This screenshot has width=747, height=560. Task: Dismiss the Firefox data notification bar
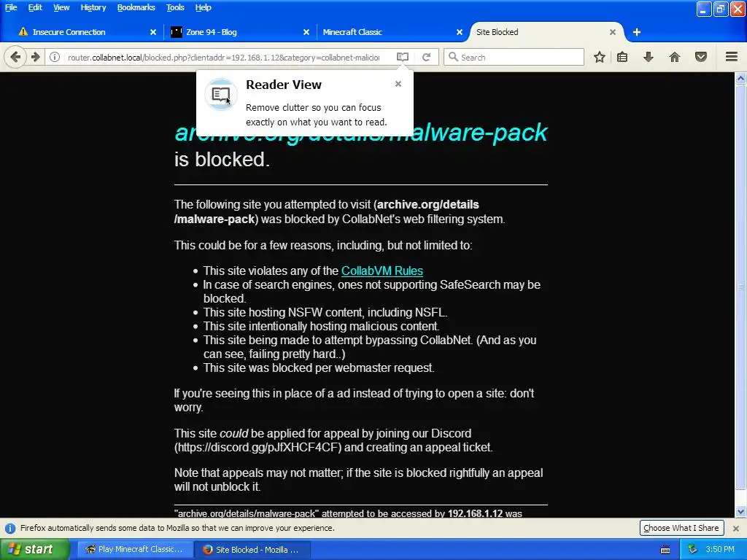tap(736, 528)
